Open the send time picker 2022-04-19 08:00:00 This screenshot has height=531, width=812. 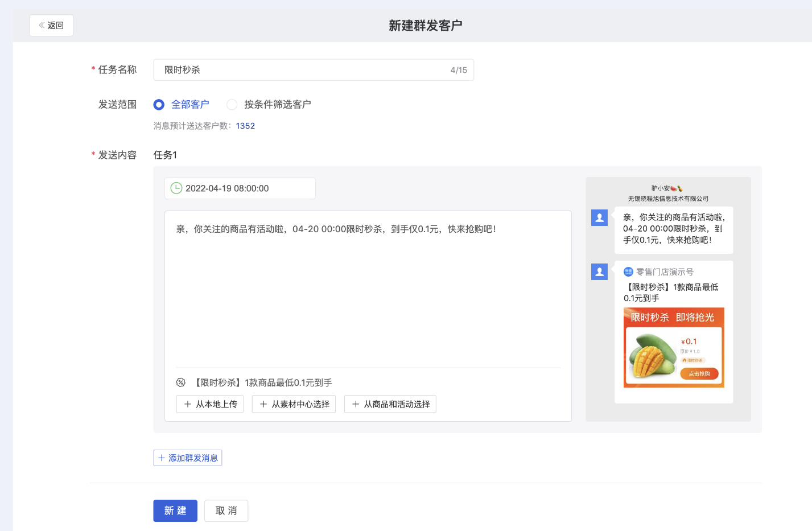pos(240,188)
